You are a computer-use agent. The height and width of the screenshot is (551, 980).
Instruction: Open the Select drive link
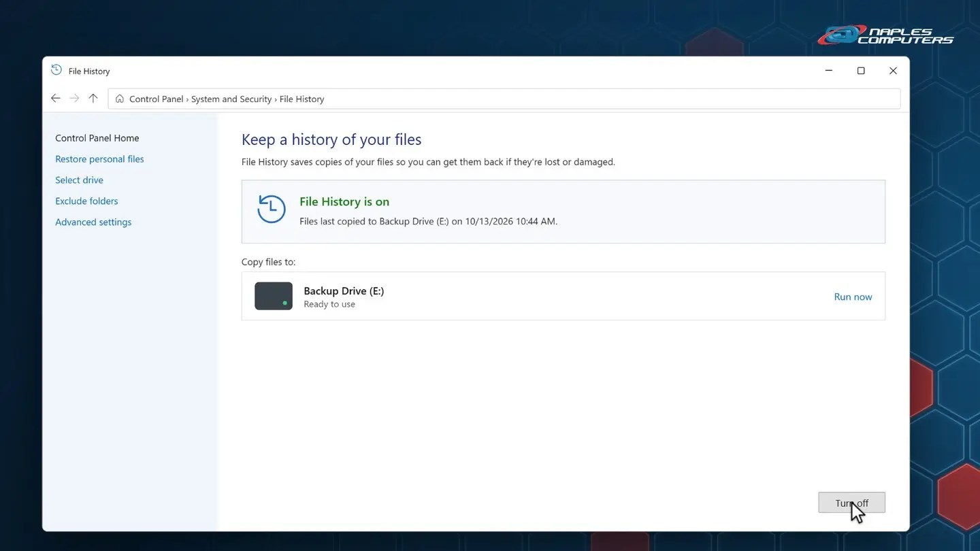tap(79, 180)
